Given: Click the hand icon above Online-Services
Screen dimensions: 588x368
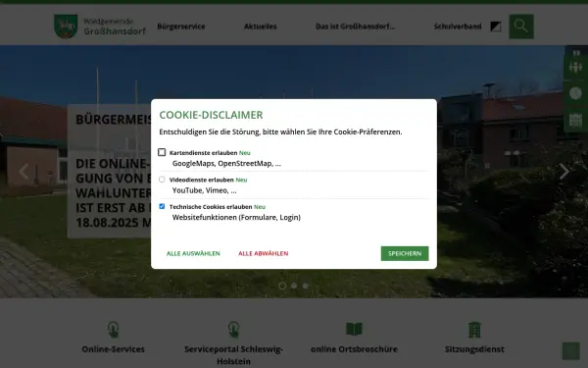Looking at the screenshot, I should pyautogui.click(x=114, y=330).
